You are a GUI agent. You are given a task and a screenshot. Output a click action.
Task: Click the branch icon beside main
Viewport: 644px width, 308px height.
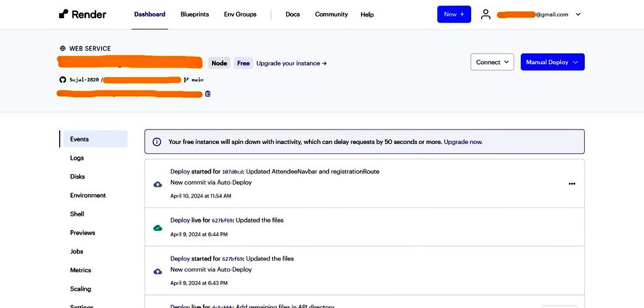click(186, 80)
